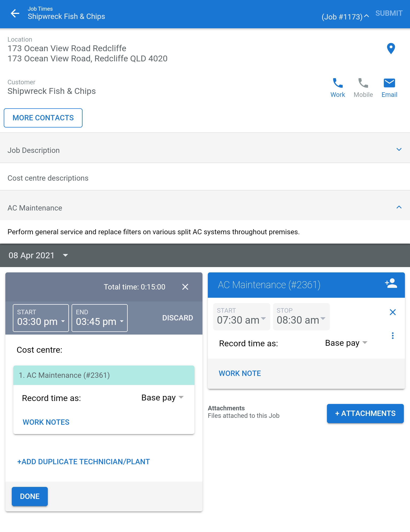This screenshot has width=410, height=532.
Task: Open Base pay dropdown in cost centre card
Action: (x=162, y=398)
